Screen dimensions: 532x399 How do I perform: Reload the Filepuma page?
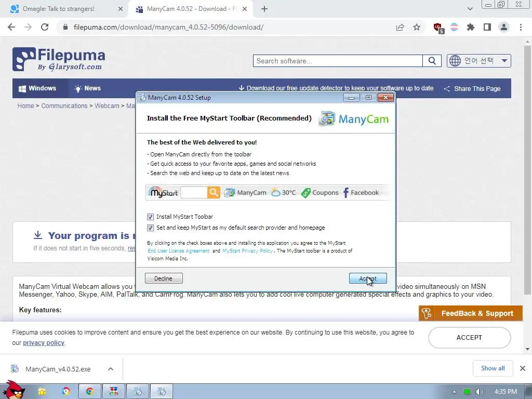click(45, 27)
